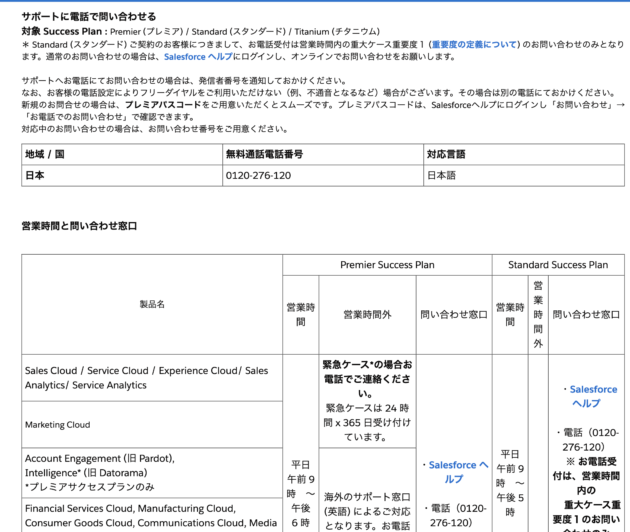Click the サポートに電話で問い合わせる heading
Image resolution: width=630 pixels, height=532 pixels.
point(89,16)
